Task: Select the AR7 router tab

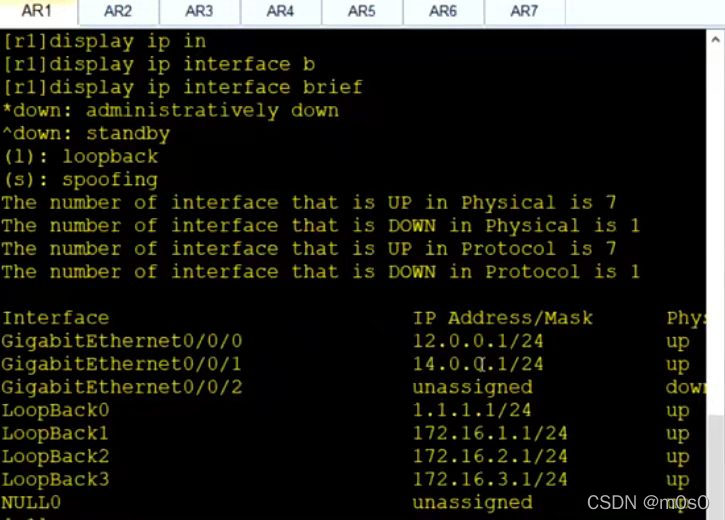Action: click(523, 12)
